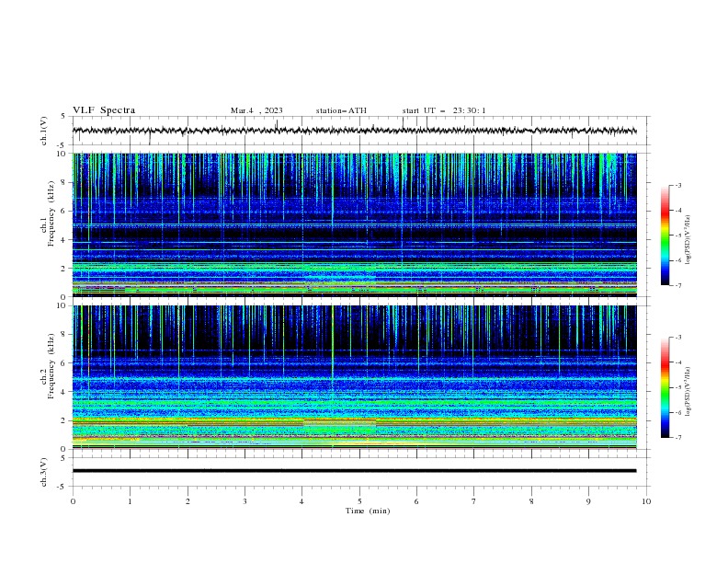
Task: Click the "ch.2 Frequency (kHz)" axis label
Action: tap(48, 366)
